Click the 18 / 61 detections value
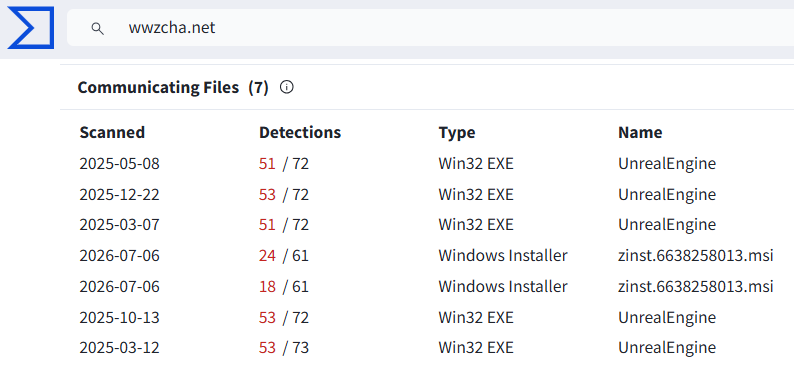This screenshot has height=372, width=794. coord(284,287)
